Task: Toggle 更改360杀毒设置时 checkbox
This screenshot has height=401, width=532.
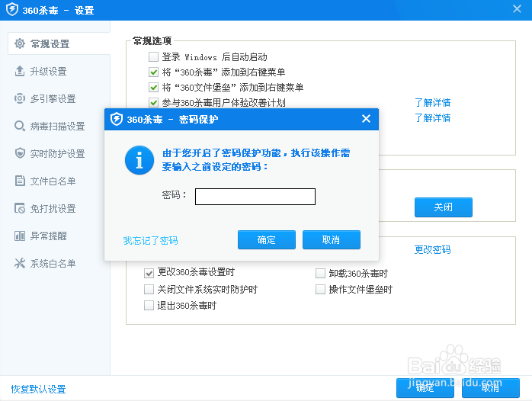Action: coord(149,273)
